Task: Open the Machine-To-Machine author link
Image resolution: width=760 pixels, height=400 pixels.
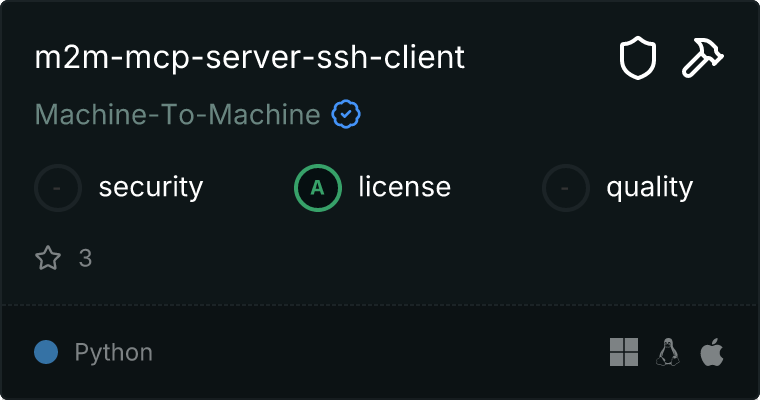Action: tap(177, 115)
